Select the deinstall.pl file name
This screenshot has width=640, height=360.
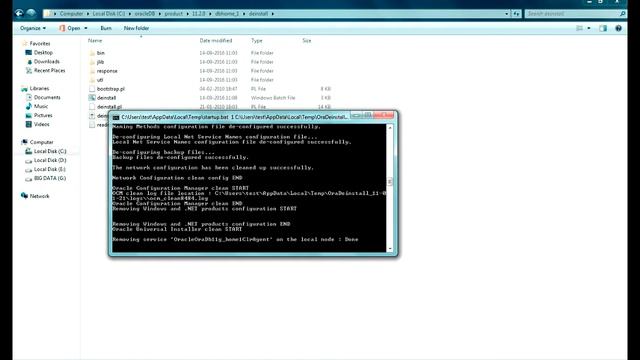[109, 107]
